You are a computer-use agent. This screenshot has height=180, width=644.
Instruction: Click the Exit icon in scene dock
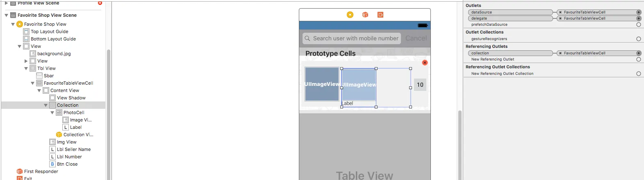tap(380, 15)
